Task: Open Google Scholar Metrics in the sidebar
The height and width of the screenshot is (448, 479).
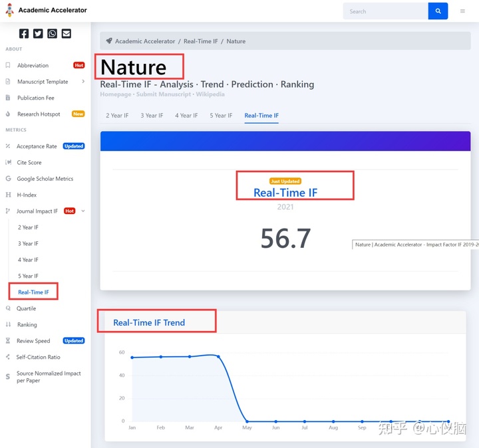Action: (x=45, y=179)
